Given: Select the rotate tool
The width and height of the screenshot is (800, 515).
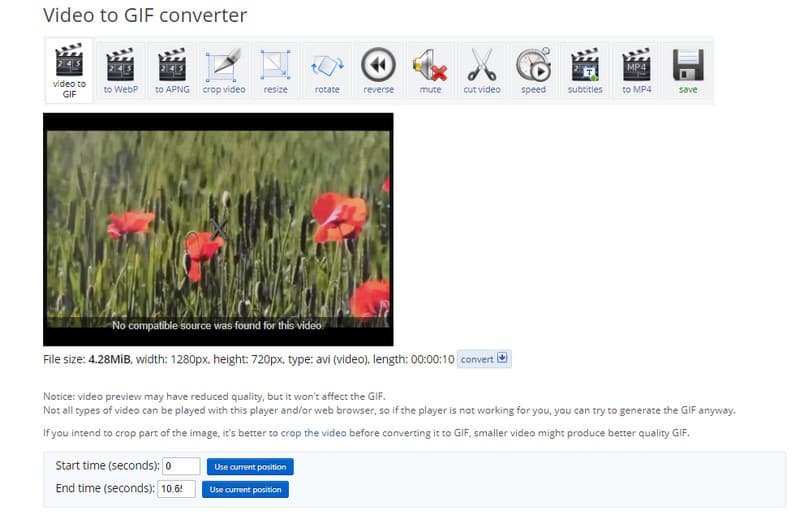Looking at the screenshot, I should [x=327, y=70].
